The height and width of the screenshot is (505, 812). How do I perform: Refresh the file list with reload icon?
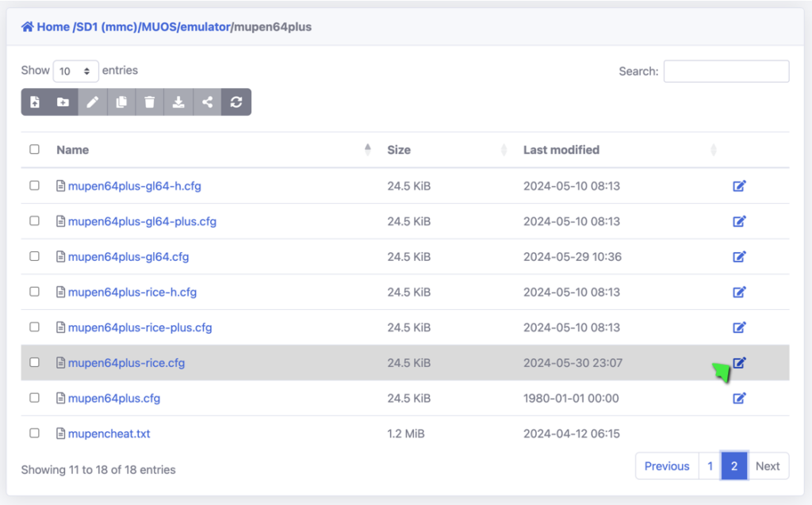pos(236,102)
